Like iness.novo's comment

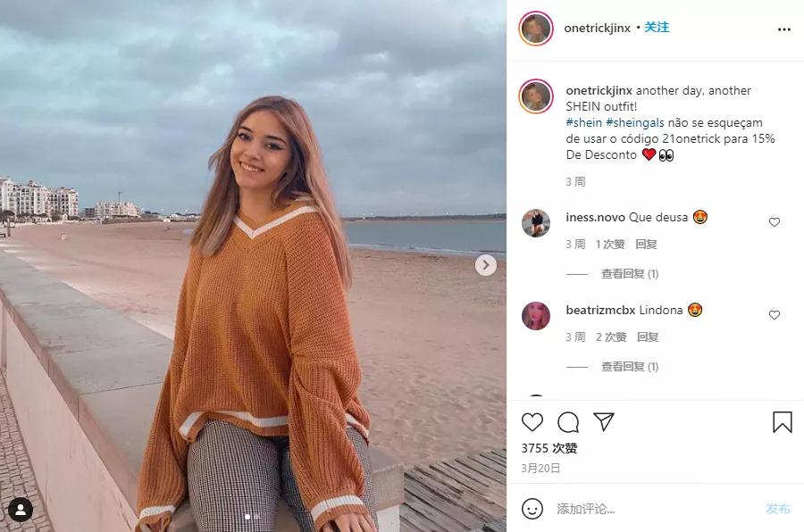point(774,222)
